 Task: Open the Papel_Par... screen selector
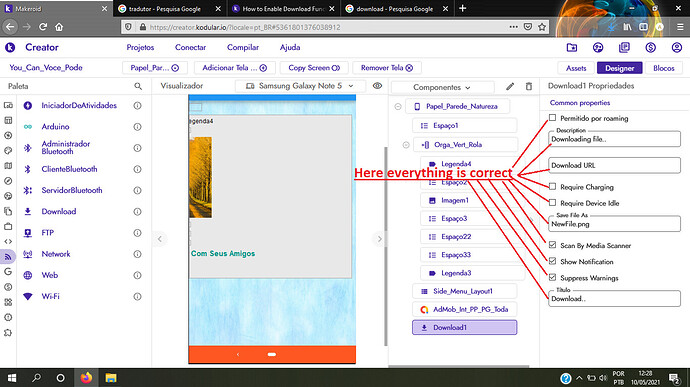coord(154,68)
